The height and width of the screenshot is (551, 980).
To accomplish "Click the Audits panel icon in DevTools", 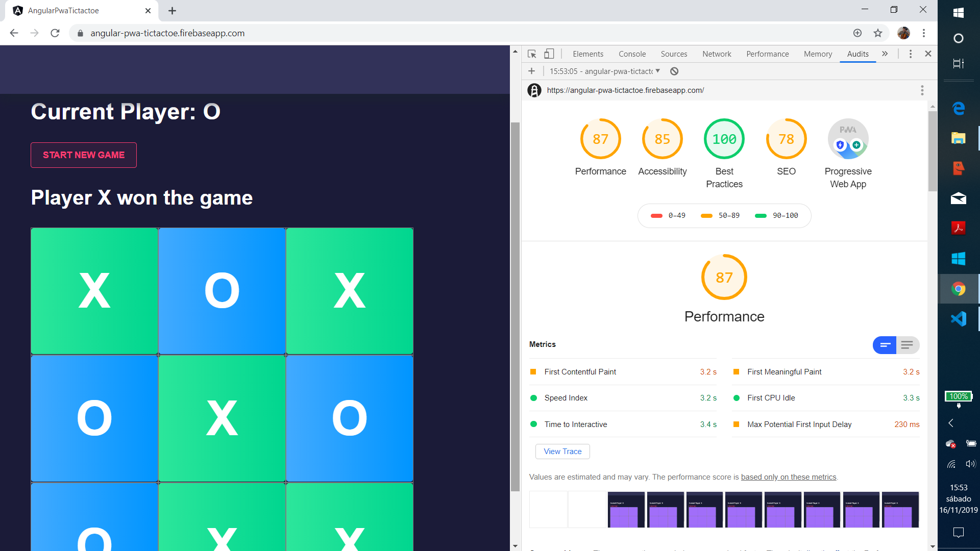I will click(x=858, y=54).
